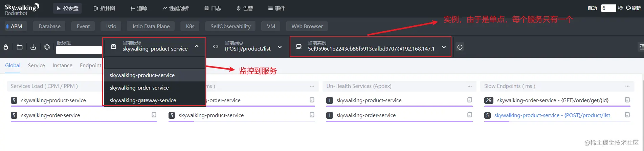
Task: Click the folder import icon
Action: click(x=20, y=47)
